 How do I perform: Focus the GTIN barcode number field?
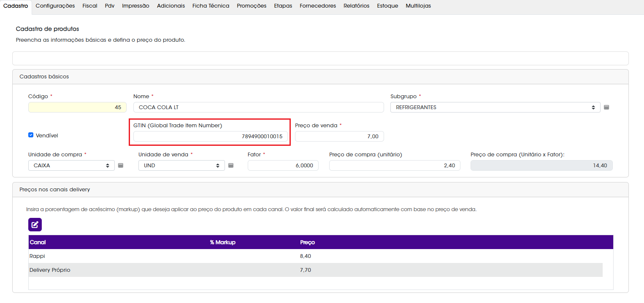coord(211,137)
